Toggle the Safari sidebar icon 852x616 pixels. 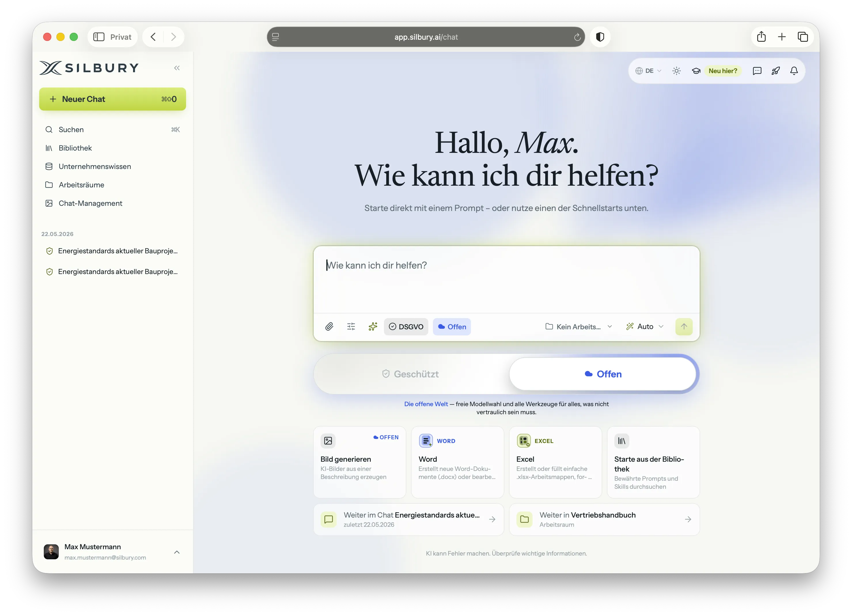tap(99, 37)
